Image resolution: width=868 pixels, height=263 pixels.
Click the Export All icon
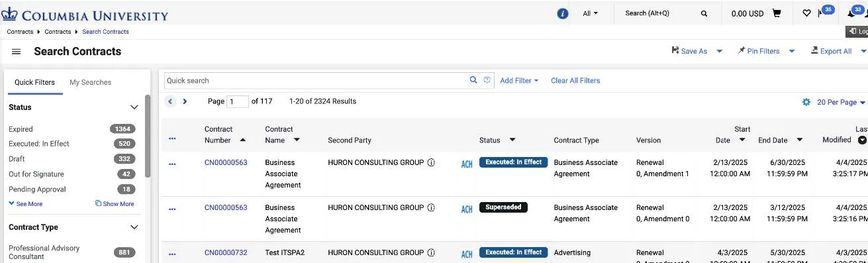coord(814,50)
